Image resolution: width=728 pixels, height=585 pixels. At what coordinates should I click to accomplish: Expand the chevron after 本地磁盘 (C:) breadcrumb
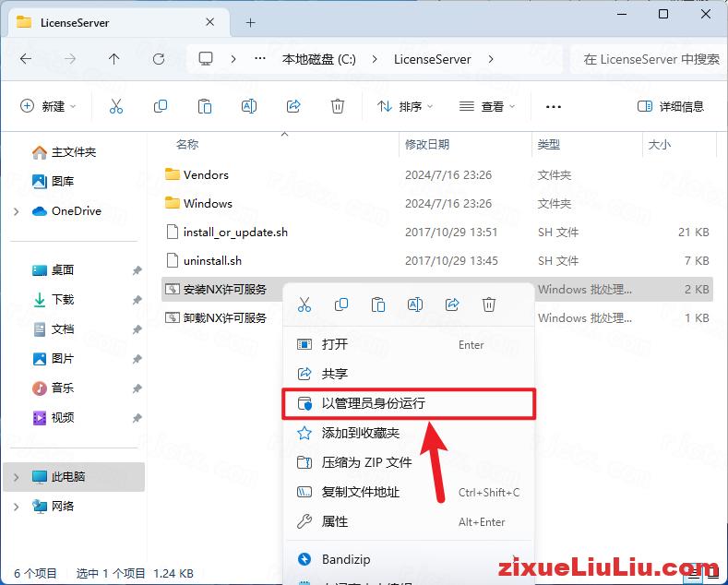(375, 59)
